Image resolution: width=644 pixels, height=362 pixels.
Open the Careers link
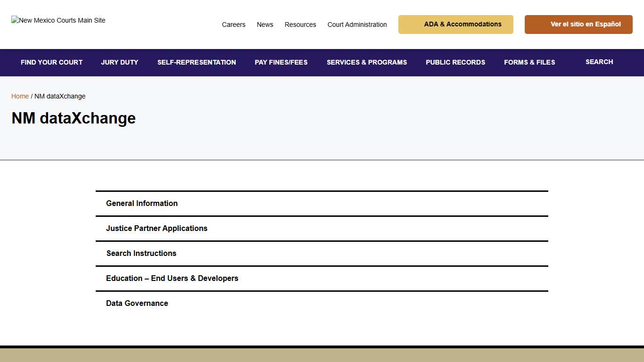coord(233,25)
